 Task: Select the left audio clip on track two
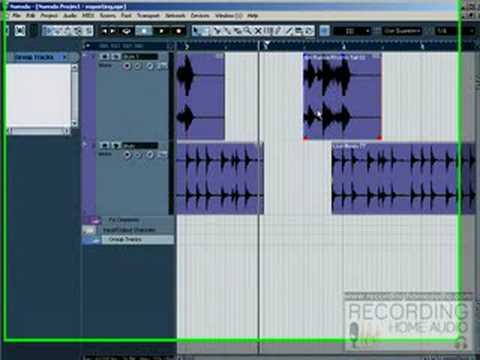[x=220, y=178]
